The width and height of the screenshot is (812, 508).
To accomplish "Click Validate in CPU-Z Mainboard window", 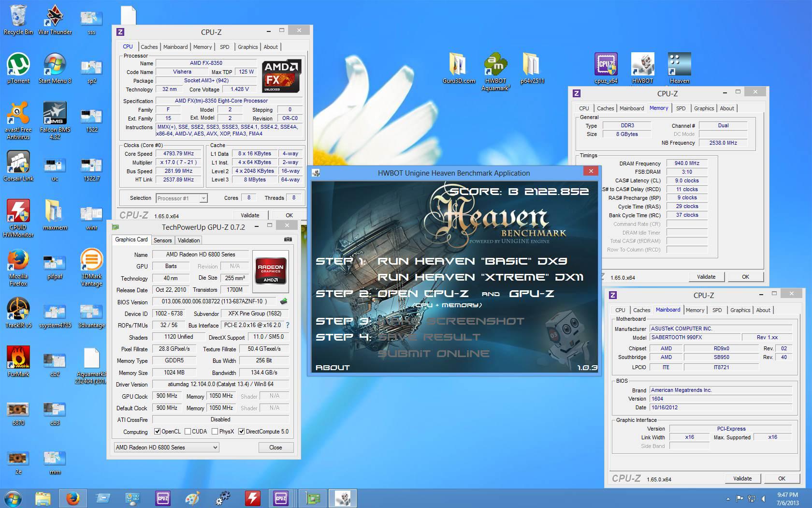I will pos(742,478).
